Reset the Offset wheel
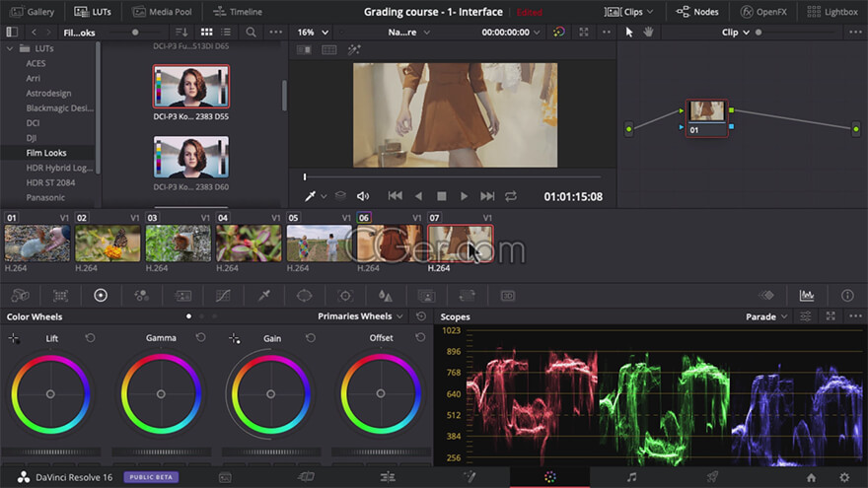This screenshot has width=868, height=488. (420, 337)
